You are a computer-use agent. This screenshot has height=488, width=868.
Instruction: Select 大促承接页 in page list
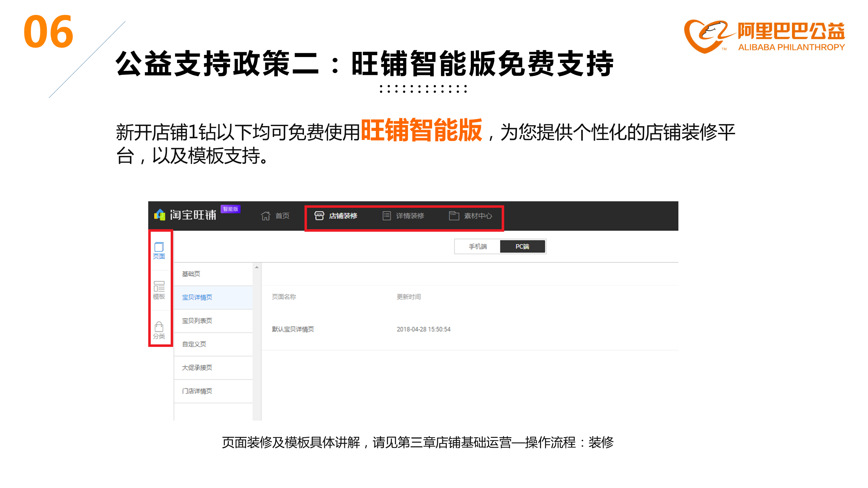(x=213, y=367)
